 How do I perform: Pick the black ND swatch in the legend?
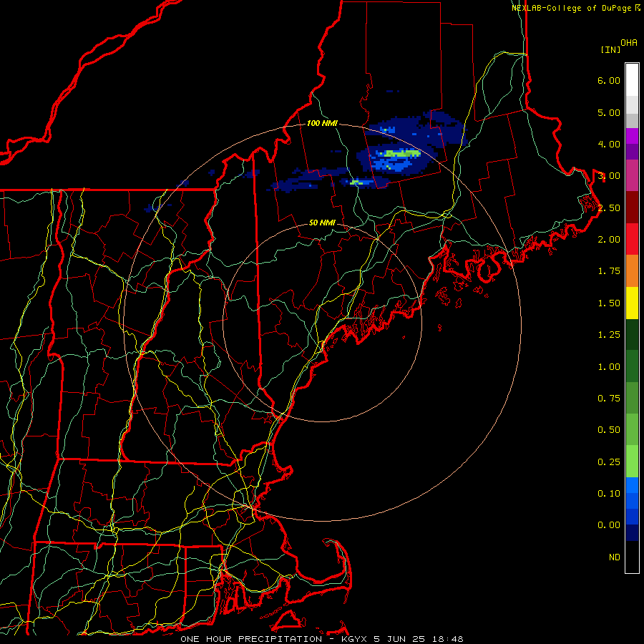(x=632, y=557)
